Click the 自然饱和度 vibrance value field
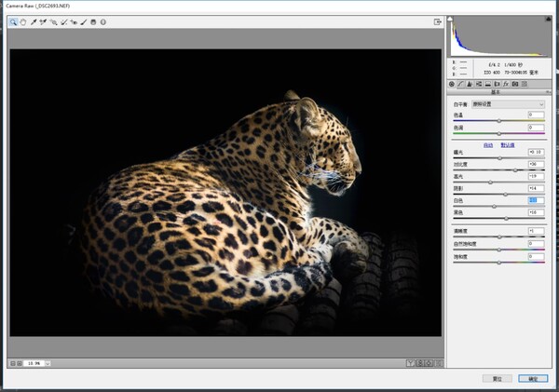This screenshot has height=392, width=559. tap(537, 244)
